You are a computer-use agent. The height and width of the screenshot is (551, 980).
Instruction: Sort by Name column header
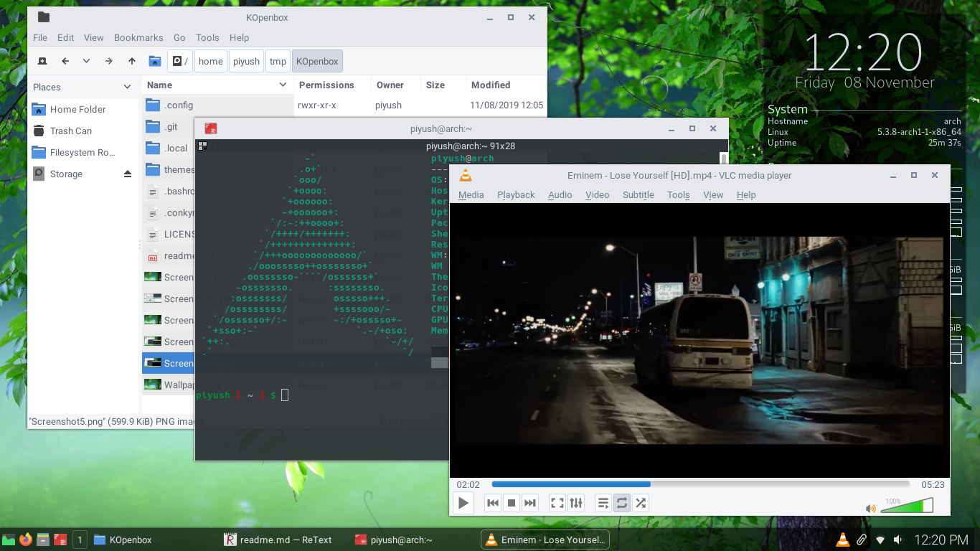[217, 85]
